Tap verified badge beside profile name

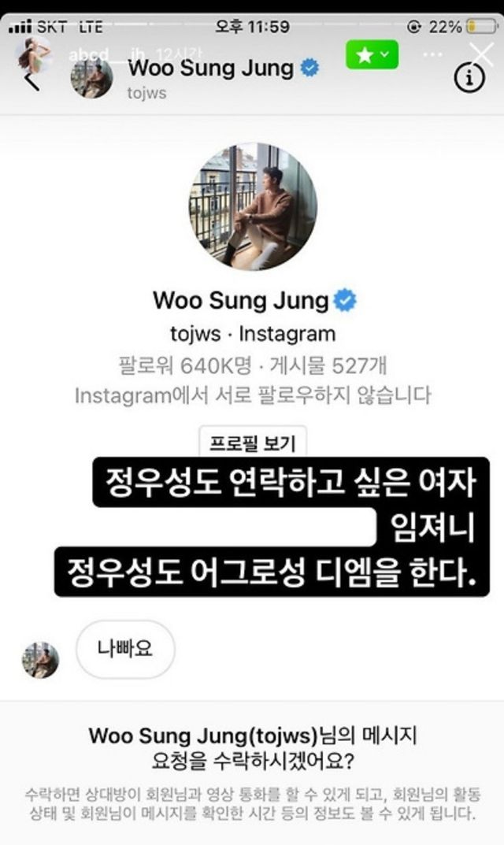[x=345, y=301]
